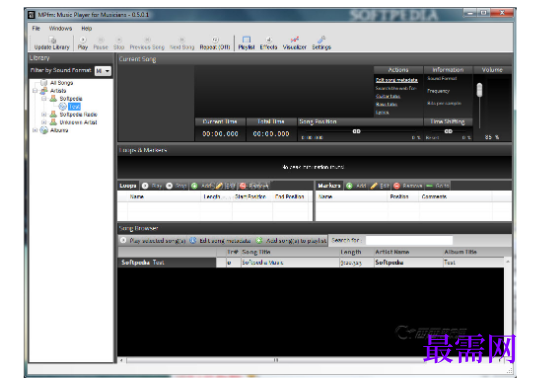Screen dimensions: 535x380
Task: Click the Update Library toolbar icon
Action: click(52, 43)
